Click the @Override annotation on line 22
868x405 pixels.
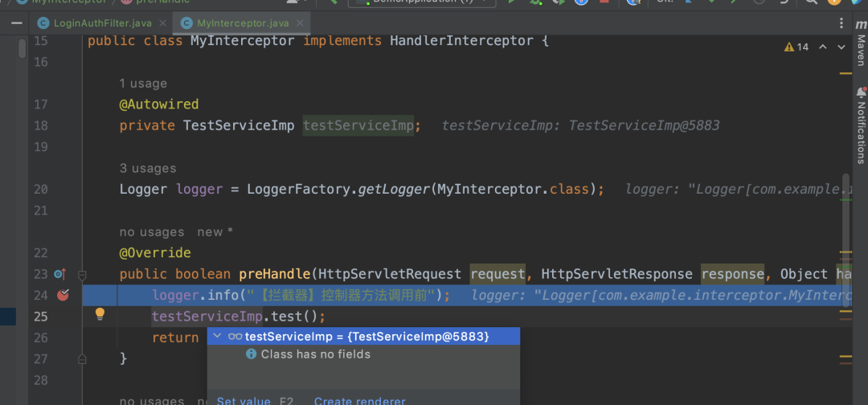155,253
